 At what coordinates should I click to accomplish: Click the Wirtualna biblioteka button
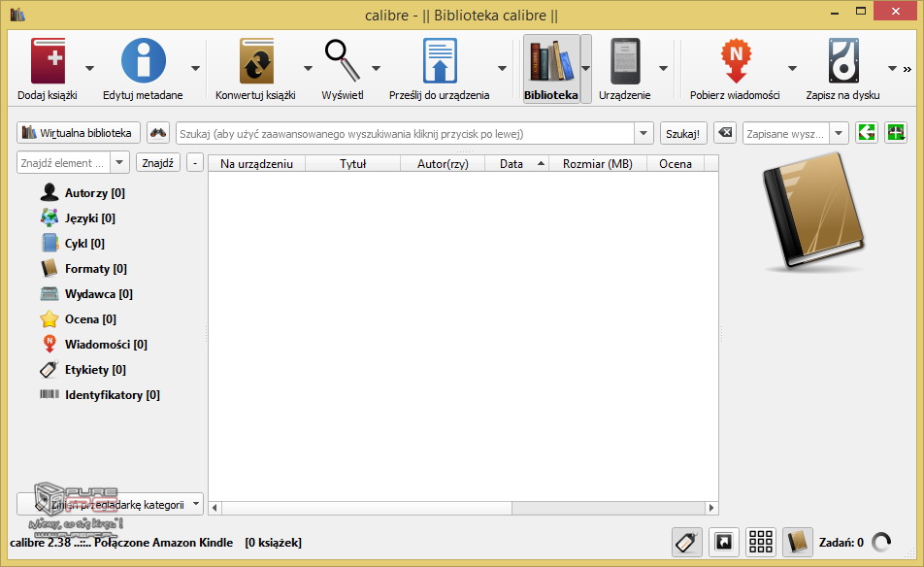click(x=79, y=133)
